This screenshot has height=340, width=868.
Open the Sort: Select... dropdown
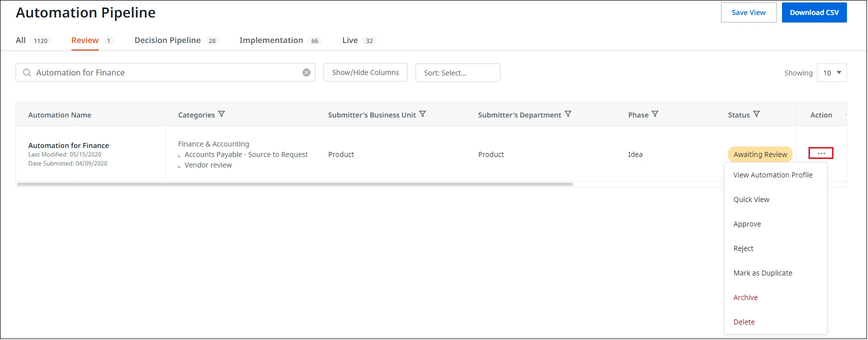point(457,72)
